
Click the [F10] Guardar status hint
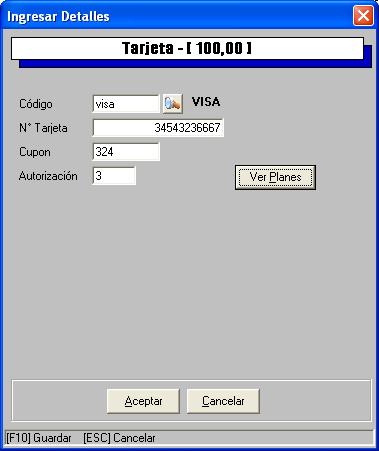click(39, 438)
